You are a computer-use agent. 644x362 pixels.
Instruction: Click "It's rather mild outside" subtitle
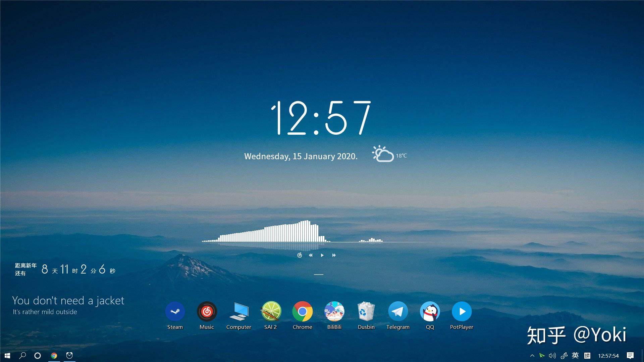pyautogui.click(x=45, y=312)
